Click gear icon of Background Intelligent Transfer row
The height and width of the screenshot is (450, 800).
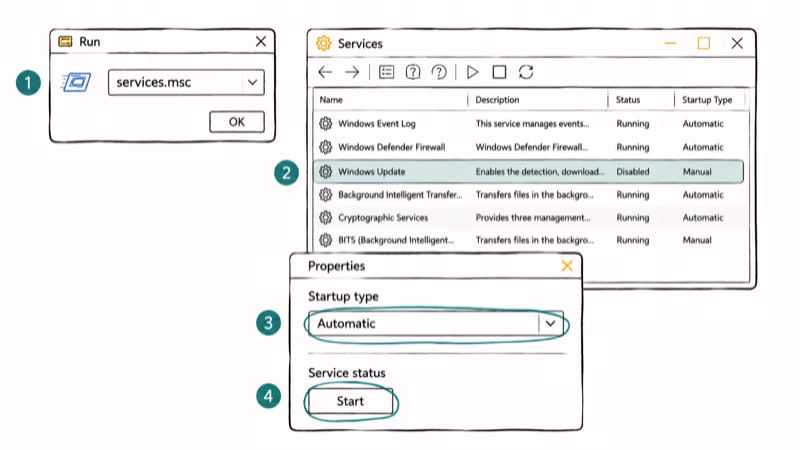tap(326, 194)
